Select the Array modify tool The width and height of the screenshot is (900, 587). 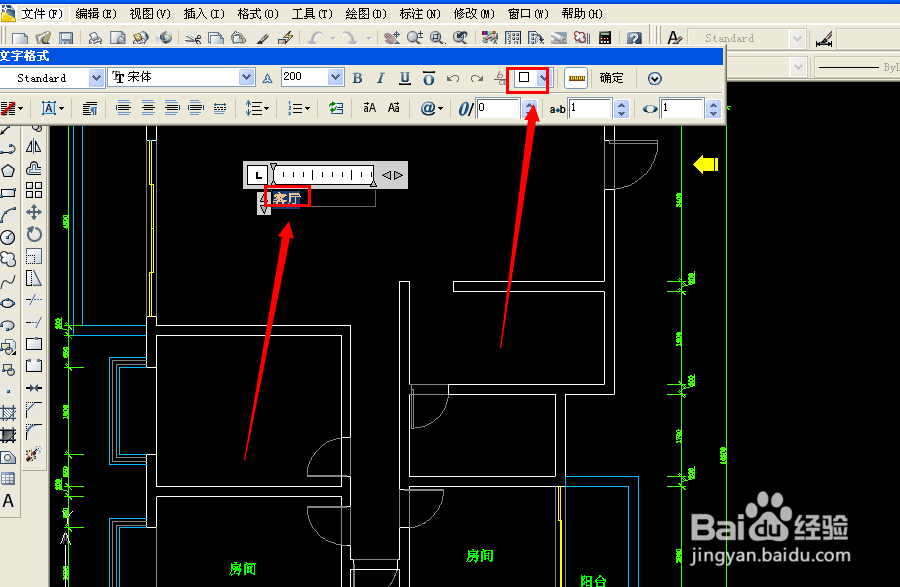[x=34, y=191]
